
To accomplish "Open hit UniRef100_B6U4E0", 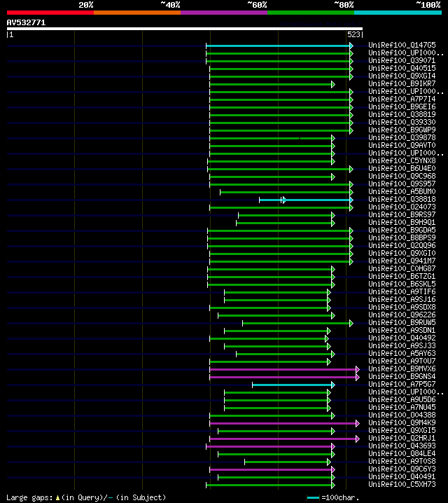I will (x=402, y=168).
